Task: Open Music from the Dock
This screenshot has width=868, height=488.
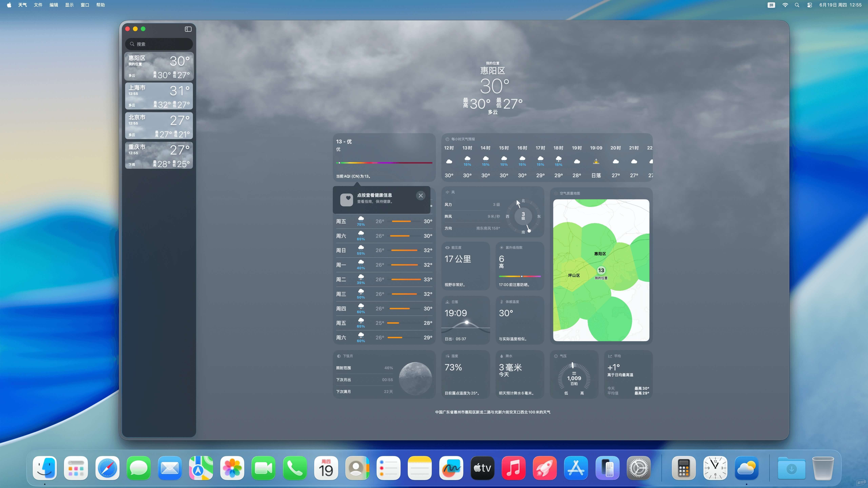Action: (x=514, y=468)
